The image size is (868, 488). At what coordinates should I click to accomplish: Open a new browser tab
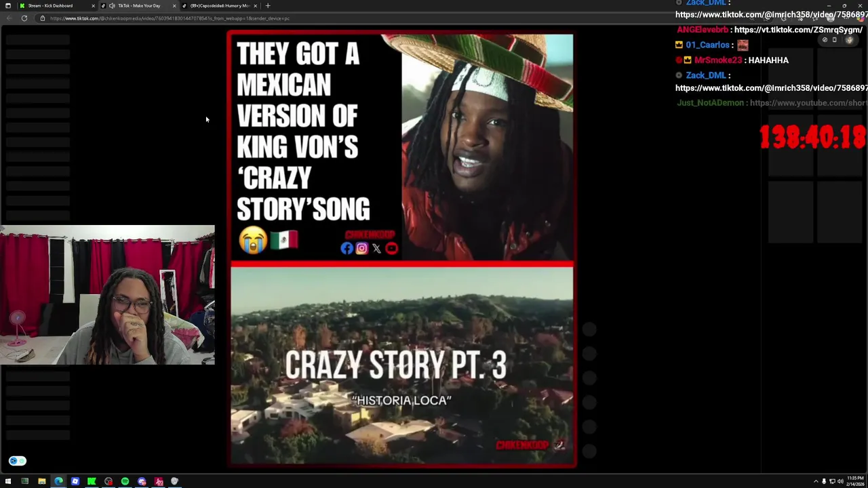pyautogui.click(x=268, y=5)
